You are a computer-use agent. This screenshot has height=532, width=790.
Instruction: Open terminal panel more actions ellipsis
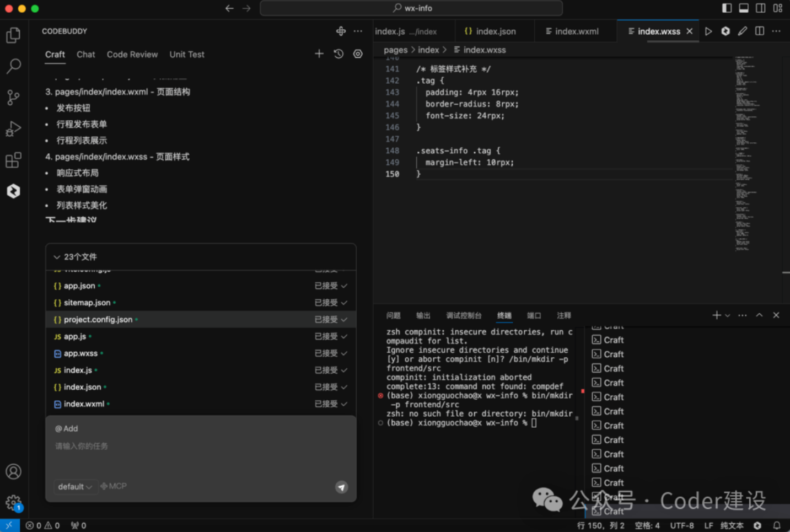pos(743,315)
